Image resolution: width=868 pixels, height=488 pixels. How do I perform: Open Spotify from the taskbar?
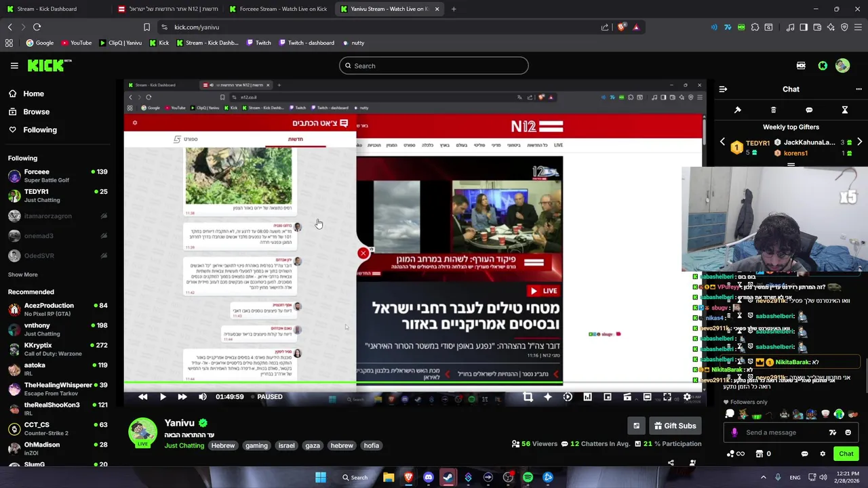(x=528, y=477)
